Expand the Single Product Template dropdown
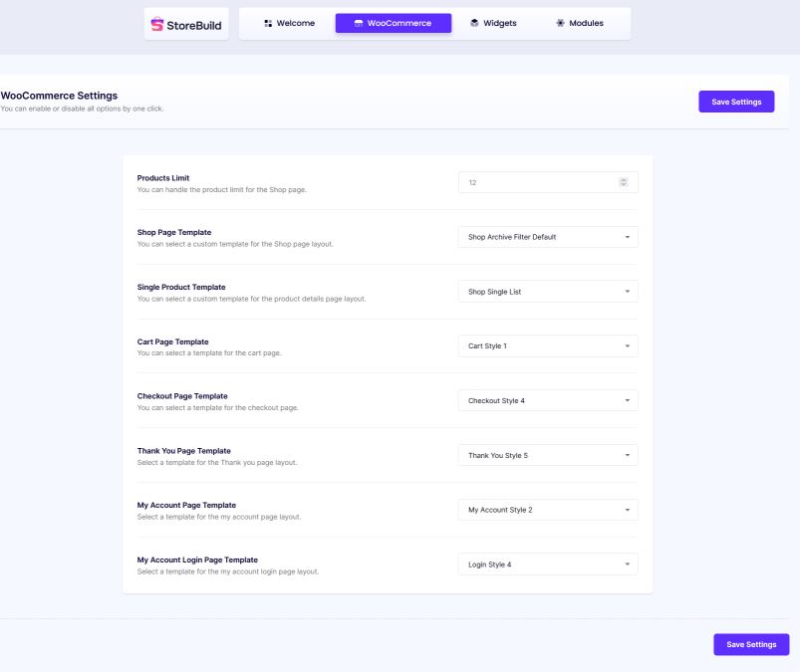Image resolution: width=800 pixels, height=672 pixels. pos(547,292)
